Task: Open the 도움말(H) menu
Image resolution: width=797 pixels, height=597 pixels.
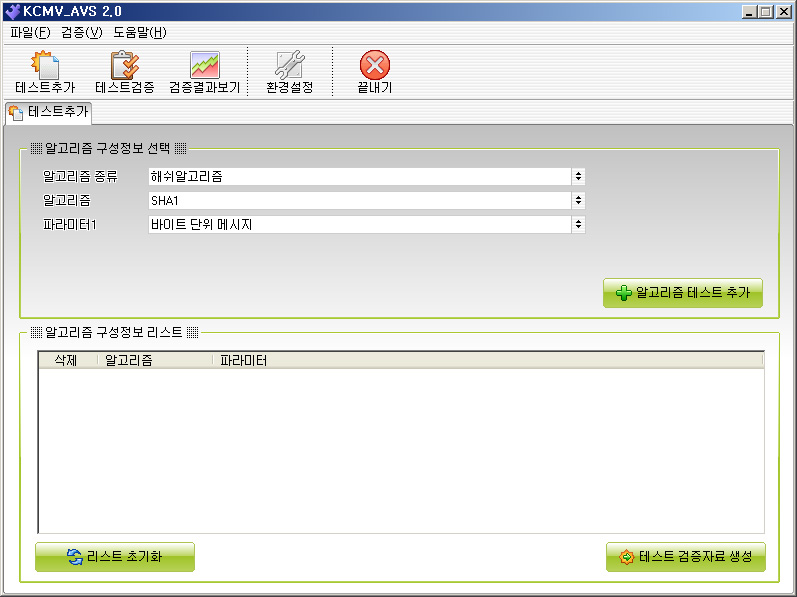Action: 140,33
